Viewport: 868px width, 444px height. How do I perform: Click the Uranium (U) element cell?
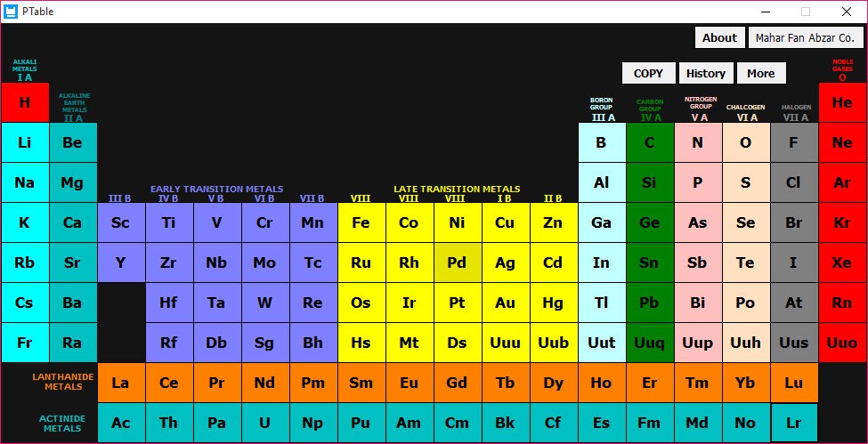(264, 423)
